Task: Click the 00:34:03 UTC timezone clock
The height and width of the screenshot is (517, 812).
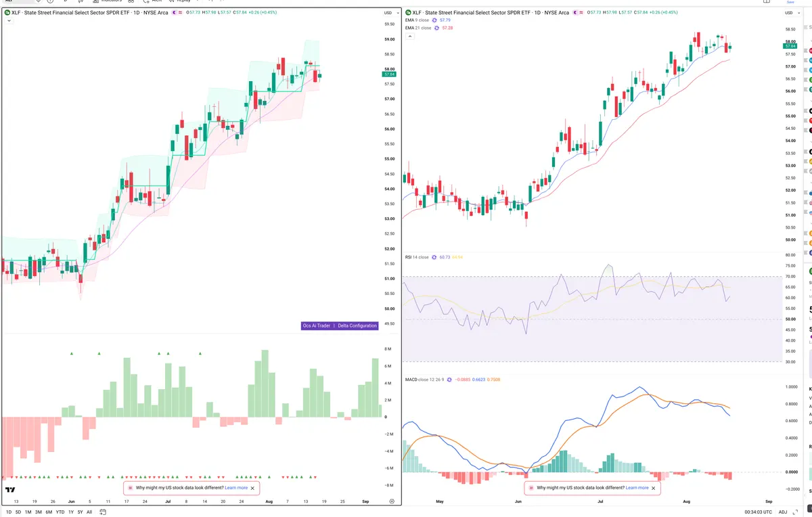Action: [757, 512]
